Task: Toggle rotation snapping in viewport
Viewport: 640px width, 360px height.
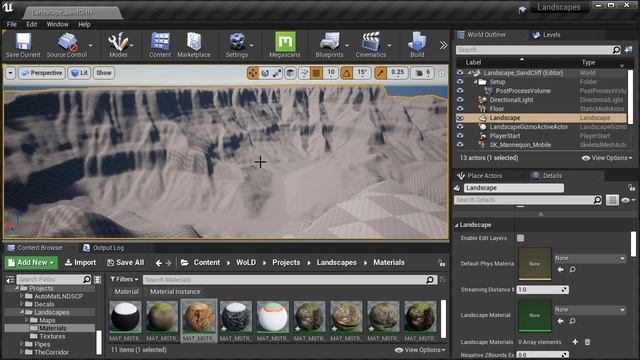Action: point(347,73)
